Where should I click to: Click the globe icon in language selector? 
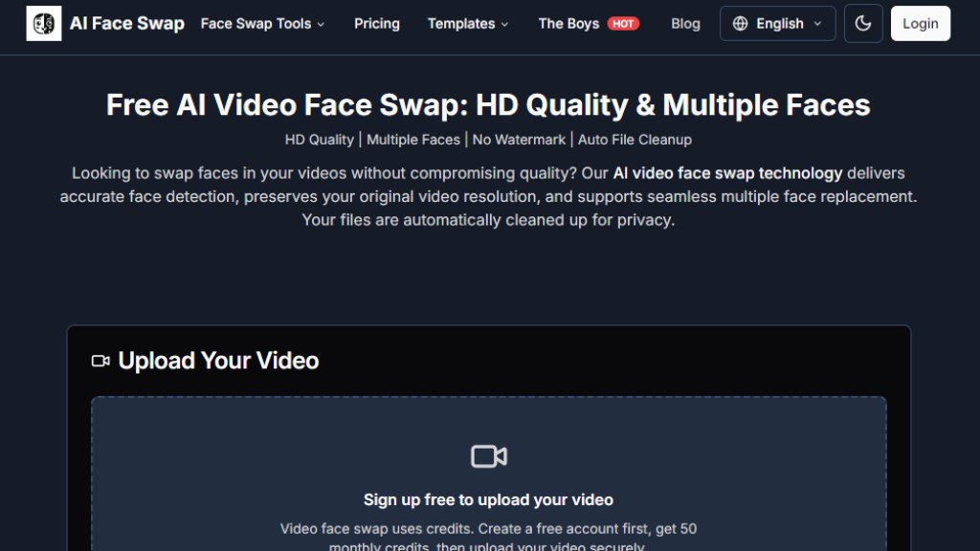[740, 24]
